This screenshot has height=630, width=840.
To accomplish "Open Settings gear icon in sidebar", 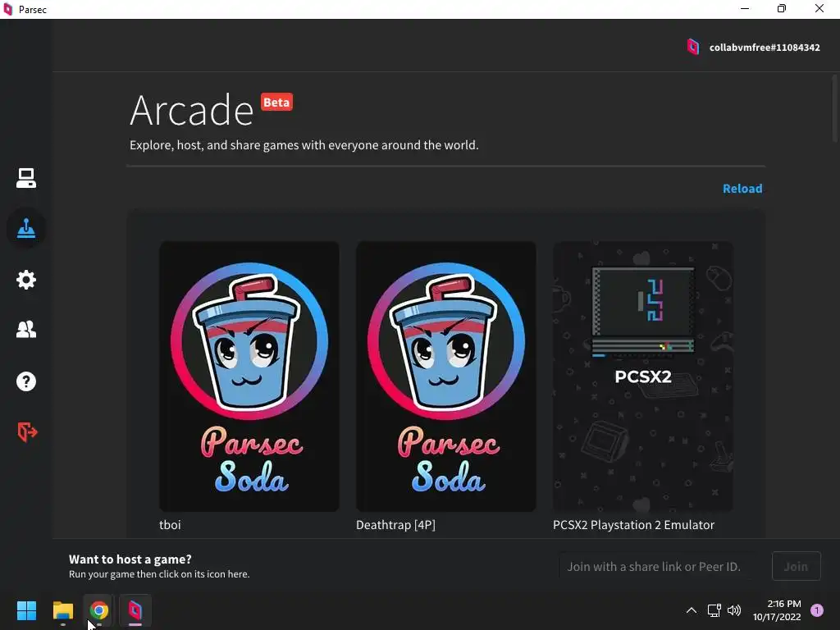I will [x=25, y=279].
